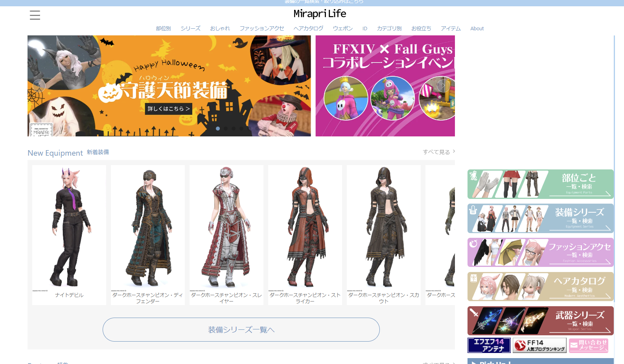Select the ID navigation link
Image resolution: width=624 pixels, height=364 pixels.
click(365, 29)
